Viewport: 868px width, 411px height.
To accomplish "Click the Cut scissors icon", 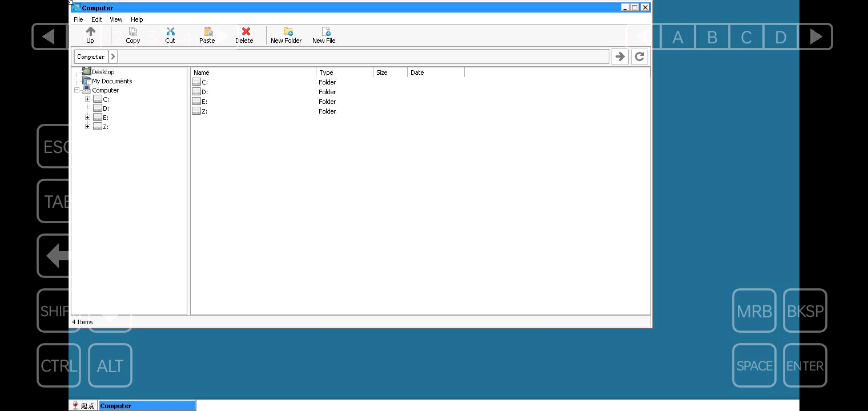I will pyautogui.click(x=170, y=32).
